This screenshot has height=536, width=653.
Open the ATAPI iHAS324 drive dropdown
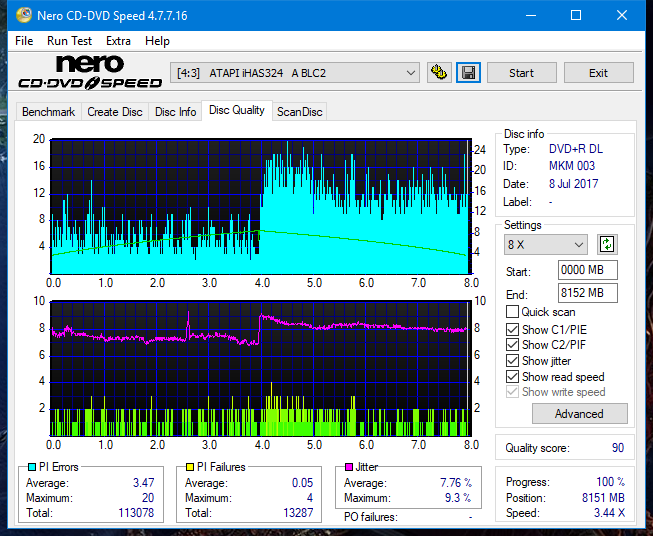point(295,73)
